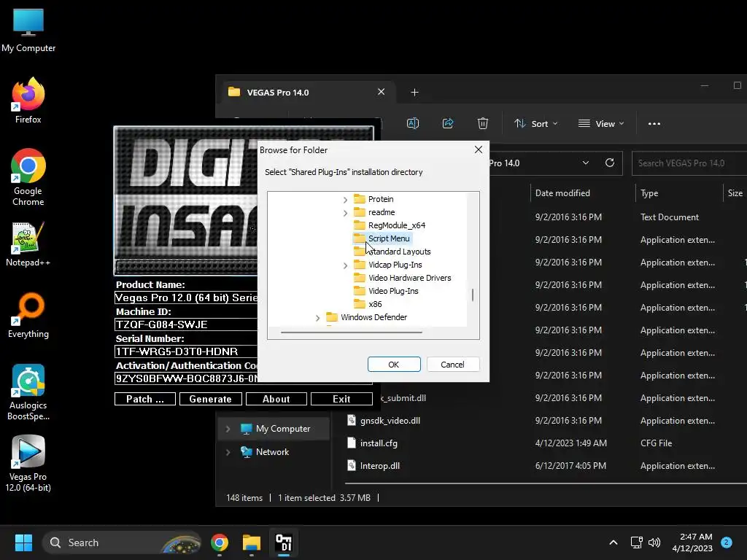The height and width of the screenshot is (560, 747).
Task: Open the notification count badge
Action: click(x=727, y=542)
